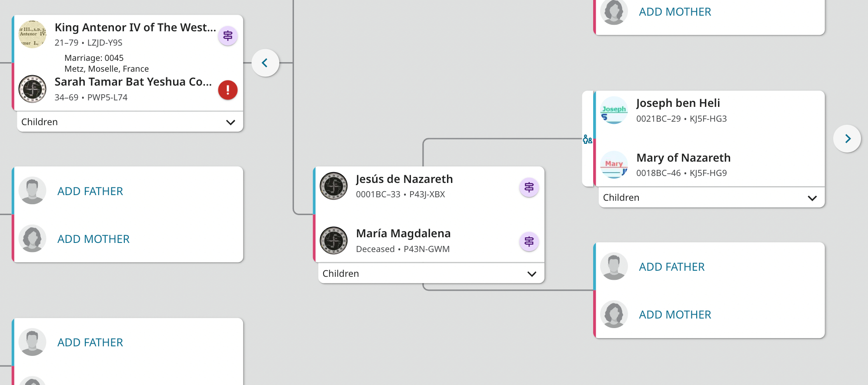Click ADD MOTHER for María Magdalena's parents
Viewport: 868px width, 385px height.
[x=674, y=315]
